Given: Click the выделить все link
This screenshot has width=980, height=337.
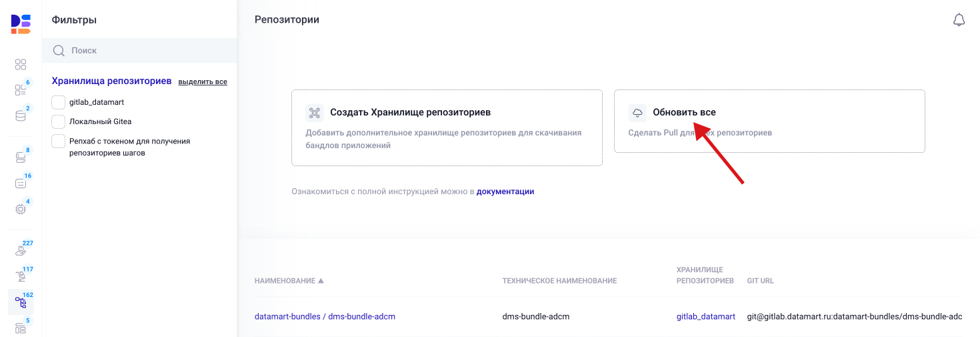Looking at the screenshot, I should (203, 82).
